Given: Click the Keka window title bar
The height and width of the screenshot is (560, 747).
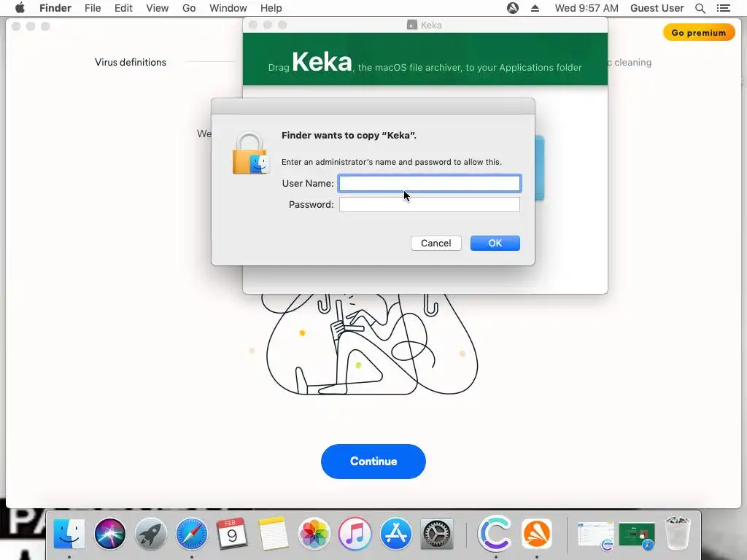Looking at the screenshot, I should tap(425, 25).
